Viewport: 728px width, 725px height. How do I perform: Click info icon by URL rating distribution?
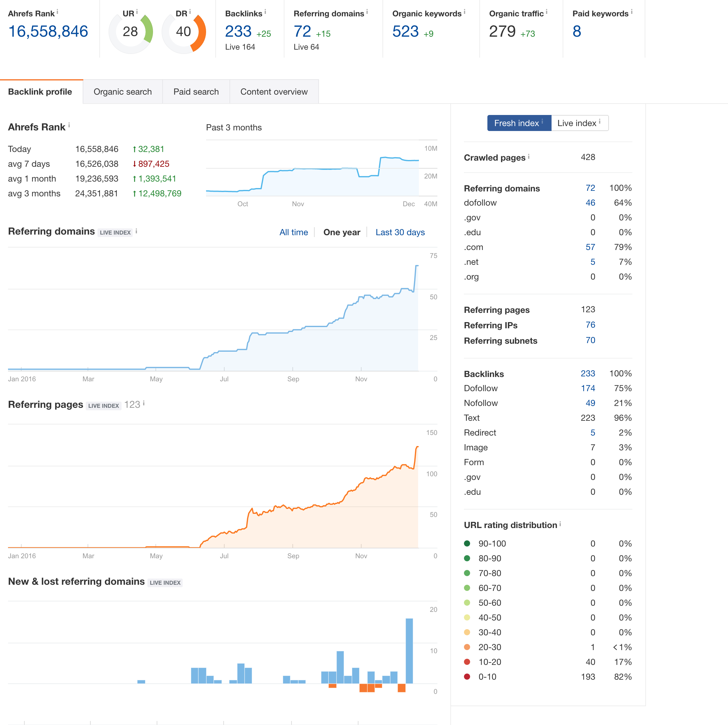(560, 524)
